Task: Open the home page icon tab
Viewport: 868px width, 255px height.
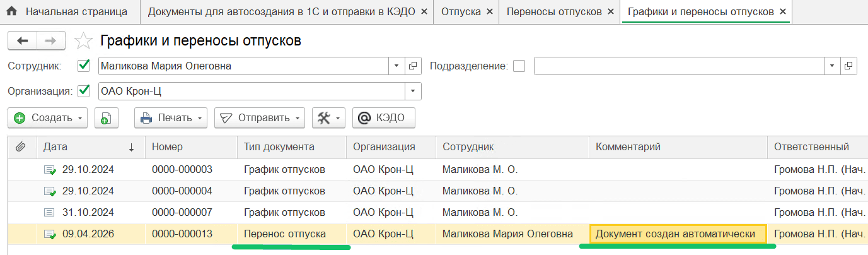Action: [11, 11]
